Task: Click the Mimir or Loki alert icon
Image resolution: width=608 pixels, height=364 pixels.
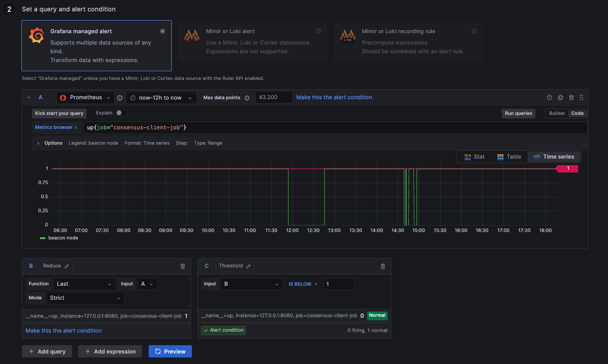Action: click(192, 35)
